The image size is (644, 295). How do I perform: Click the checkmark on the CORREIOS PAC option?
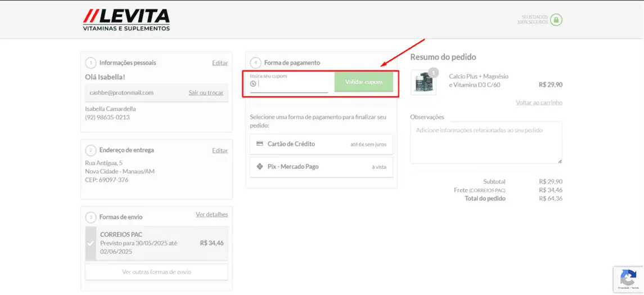(91, 243)
